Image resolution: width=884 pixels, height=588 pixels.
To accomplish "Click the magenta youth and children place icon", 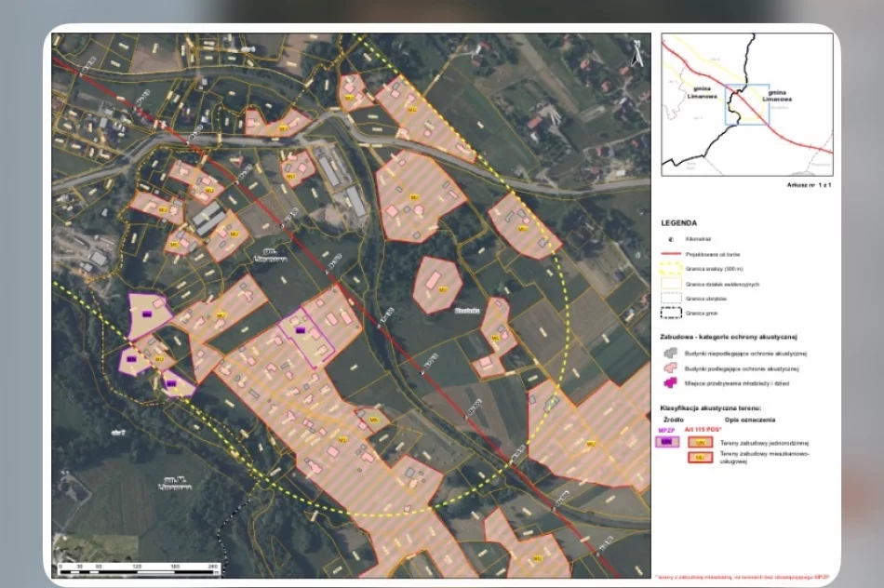I will pyautogui.click(x=670, y=383).
